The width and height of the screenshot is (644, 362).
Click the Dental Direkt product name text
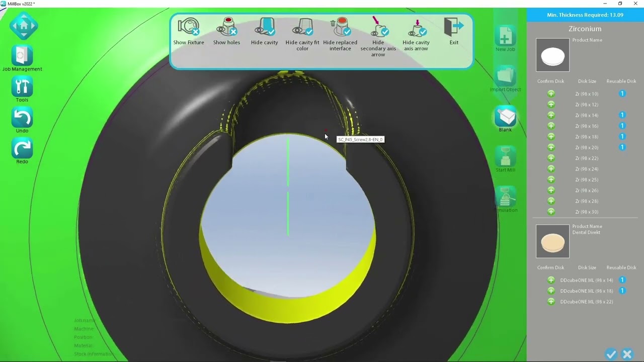[586, 232]
